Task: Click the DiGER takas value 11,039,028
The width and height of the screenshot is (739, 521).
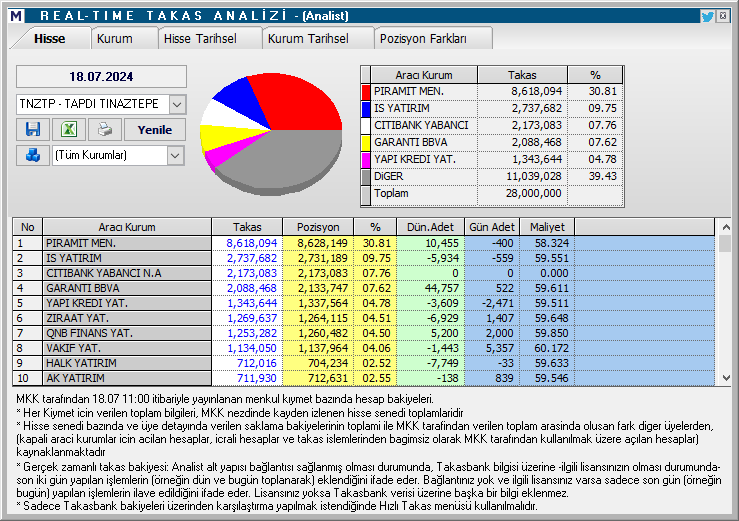Action: (x=534, y=177)
